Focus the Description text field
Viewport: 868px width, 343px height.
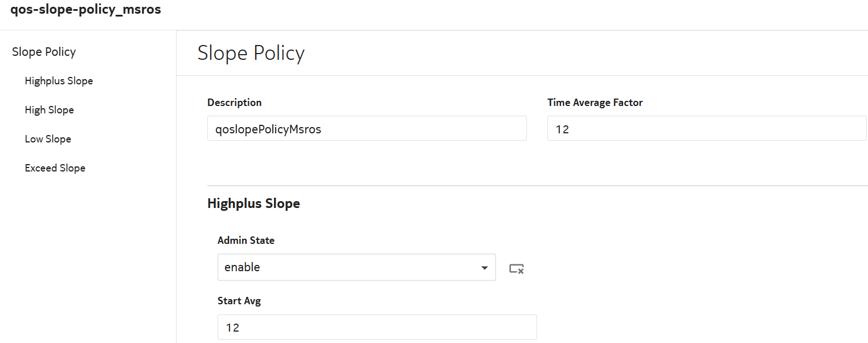[366, 129]
